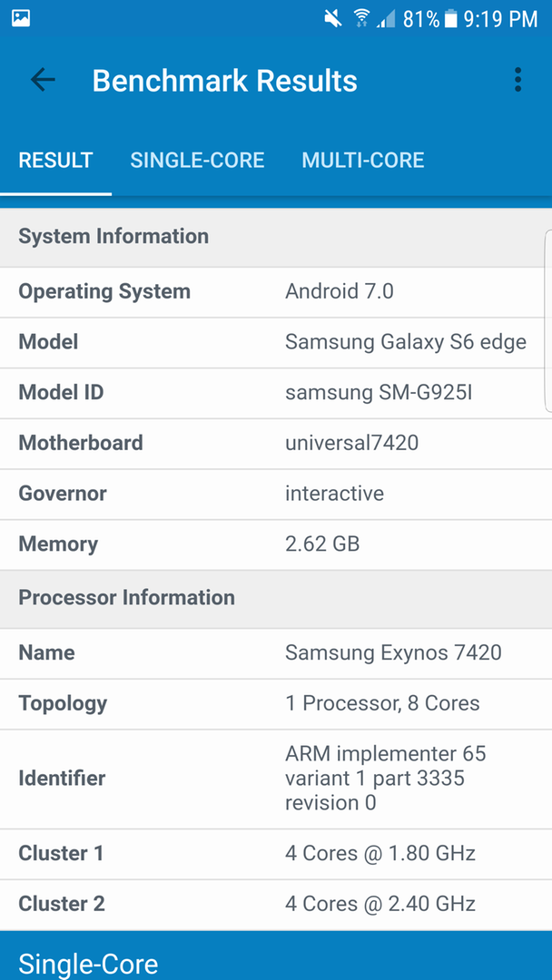The width and height of the screenshot is (552, 980).
Task: Tap the Memory 2.62 GB row
Action: pos(276,545)
